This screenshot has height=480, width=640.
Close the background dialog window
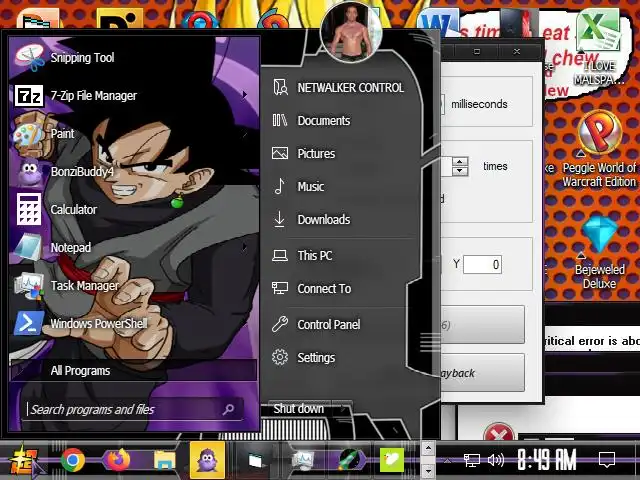click(x=517, y=51)
